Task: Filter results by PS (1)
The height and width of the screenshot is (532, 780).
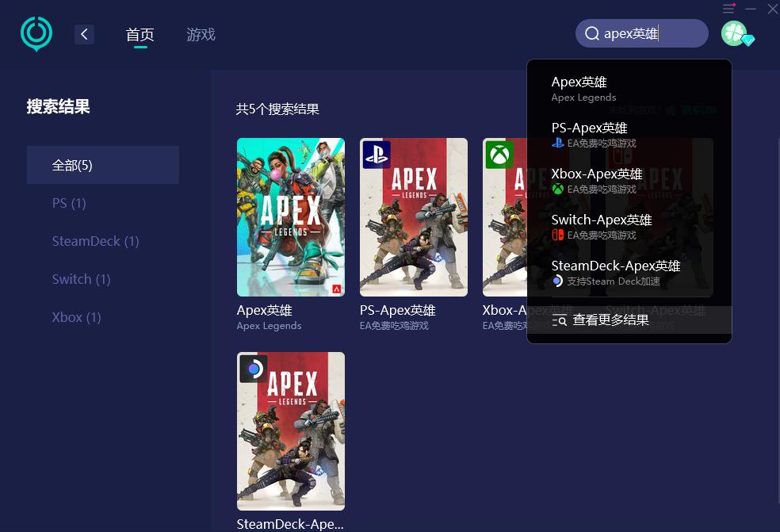Action: (x=68, y=203)
